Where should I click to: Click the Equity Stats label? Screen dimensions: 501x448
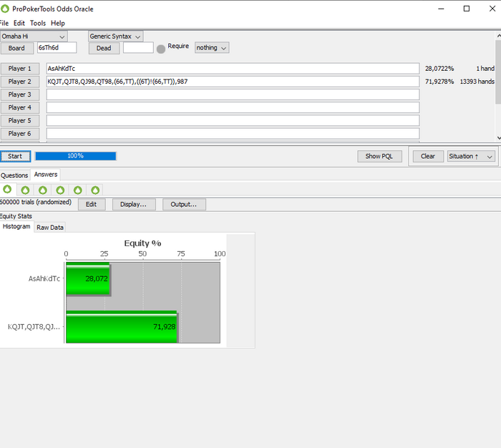[16, 216]
